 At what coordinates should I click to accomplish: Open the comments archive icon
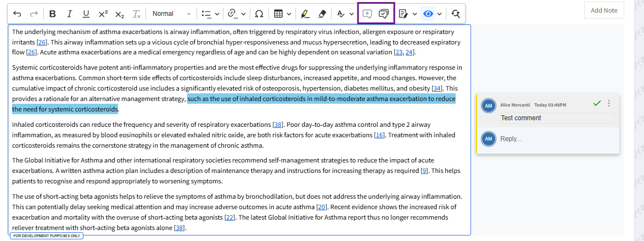pyautogui.click(x=384, y=14)
